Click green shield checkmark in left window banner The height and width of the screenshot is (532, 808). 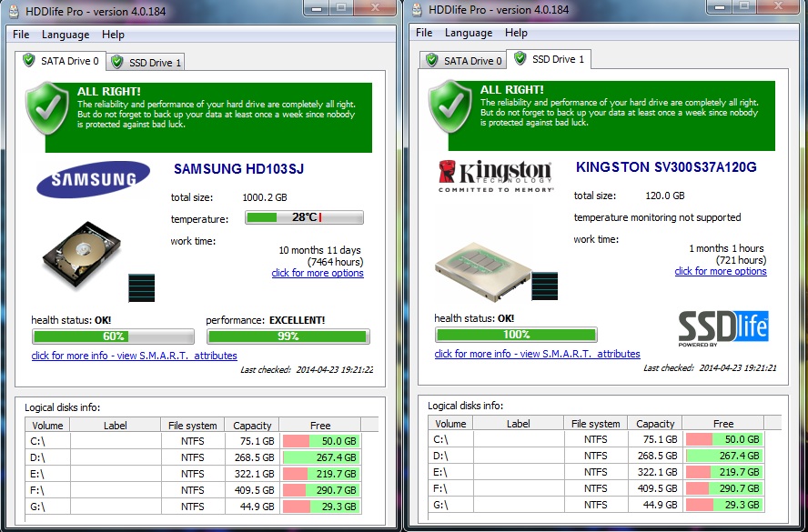click(x=47, y=108)
